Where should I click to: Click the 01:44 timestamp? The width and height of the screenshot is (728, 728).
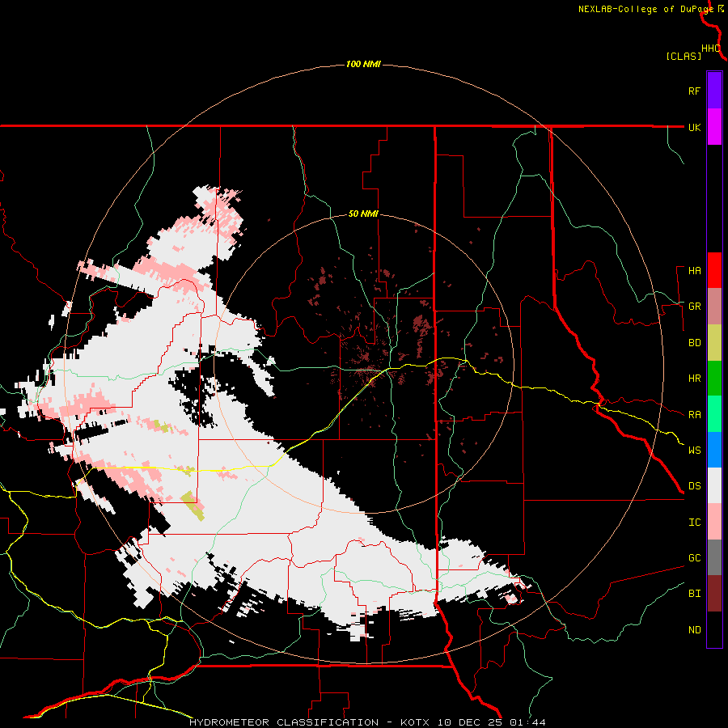click(x=527, y=722)
